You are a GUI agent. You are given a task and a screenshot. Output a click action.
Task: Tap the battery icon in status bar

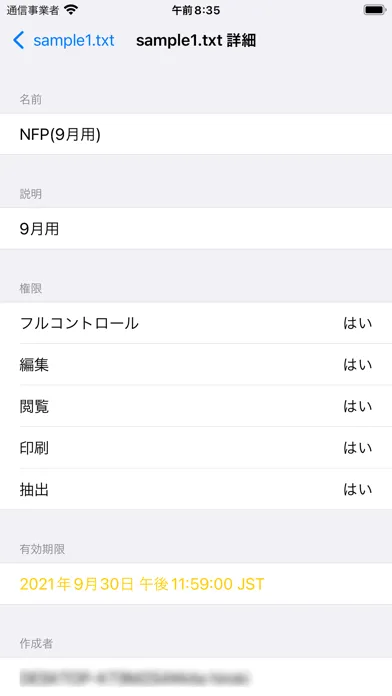(374, 10)
